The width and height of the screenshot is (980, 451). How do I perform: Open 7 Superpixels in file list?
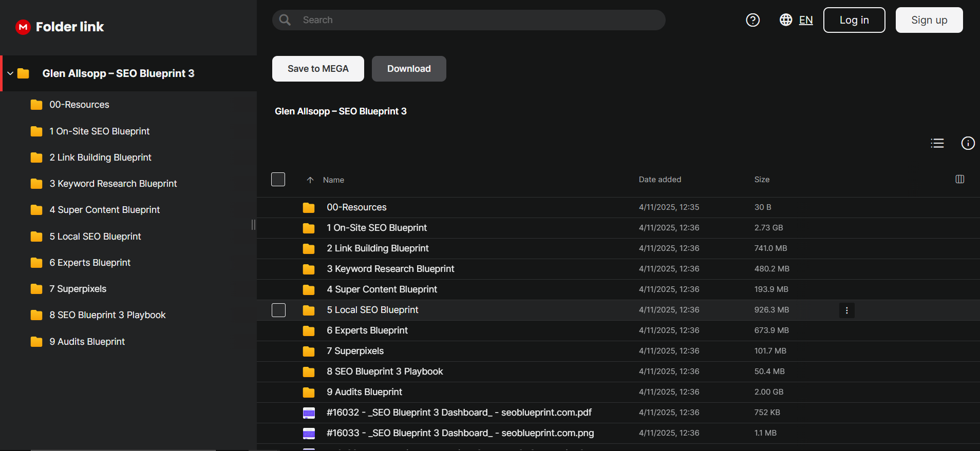click(355, 351)
